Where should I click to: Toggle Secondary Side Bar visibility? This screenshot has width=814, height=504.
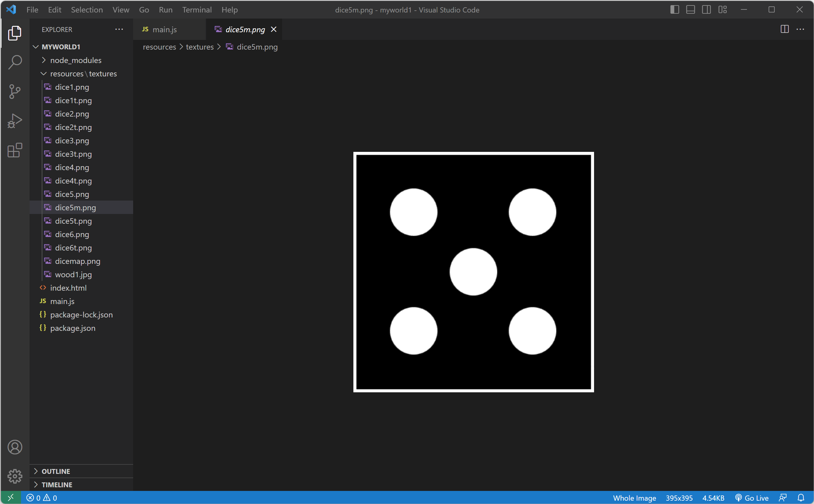pyautogui.click(x=706, y=10)
